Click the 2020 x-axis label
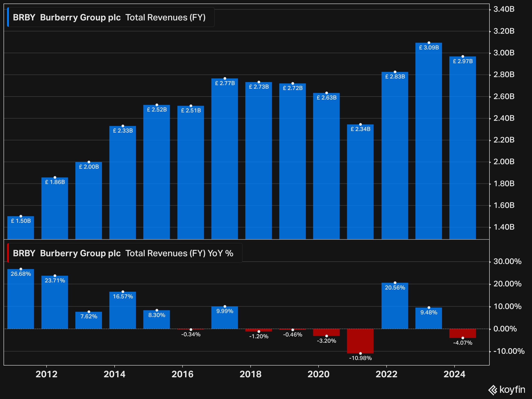The width and height of the screenshot is (532, 399). pos(319,374)
